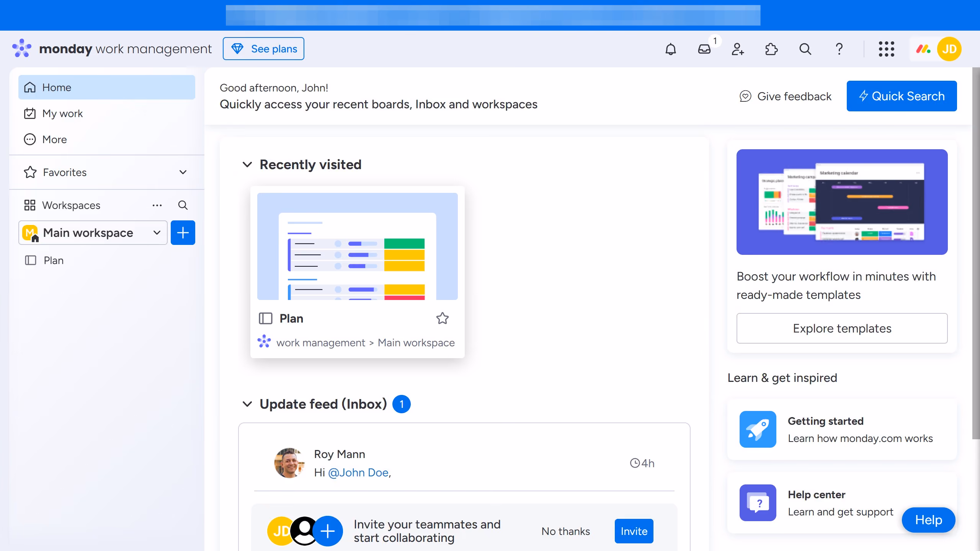Open the apps marketplace puzzle icon
980x551 pixels.
771,49
